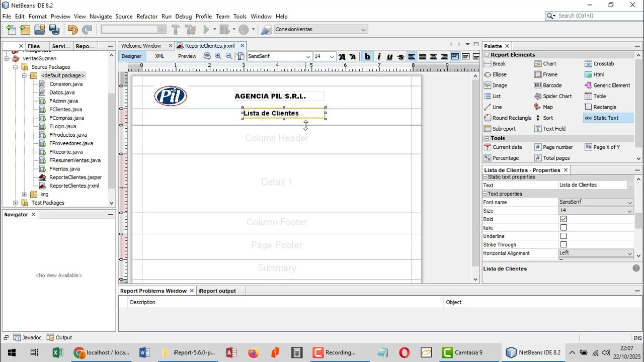The height and width of the screenshot is (362, 644).
Task: Click the Undo toolbar icon
Action: click(72, 30)
